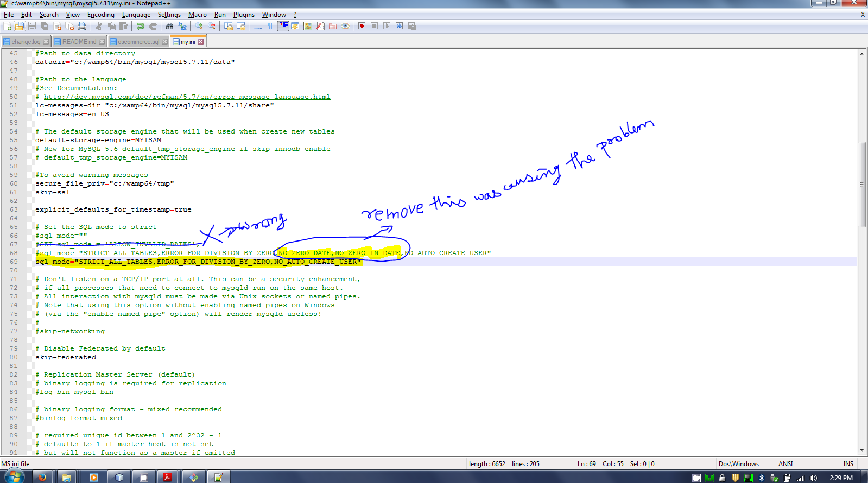The height and width of the screenshot is (483, 868).
Task: Open the Settings menu
Action: pyautogui.click(x=169, y=15)
